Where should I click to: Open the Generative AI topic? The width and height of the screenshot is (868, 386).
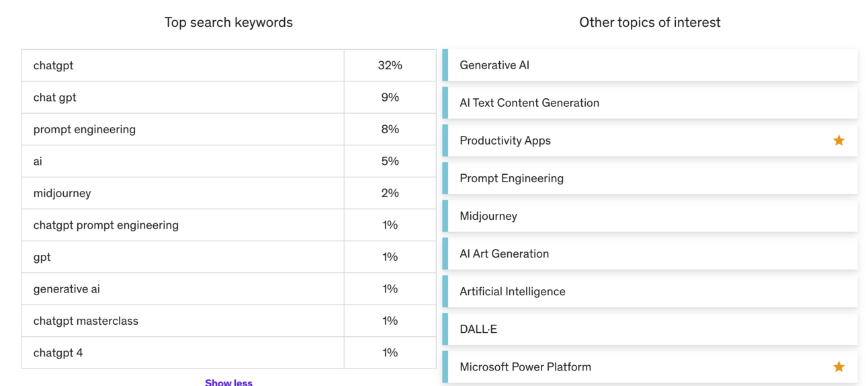tap(494, 65)
